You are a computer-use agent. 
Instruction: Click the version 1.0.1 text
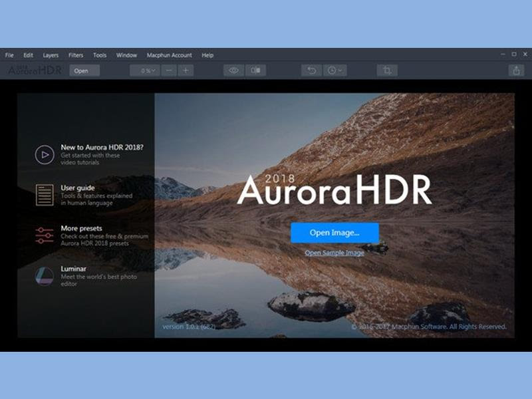pos(189,327)
